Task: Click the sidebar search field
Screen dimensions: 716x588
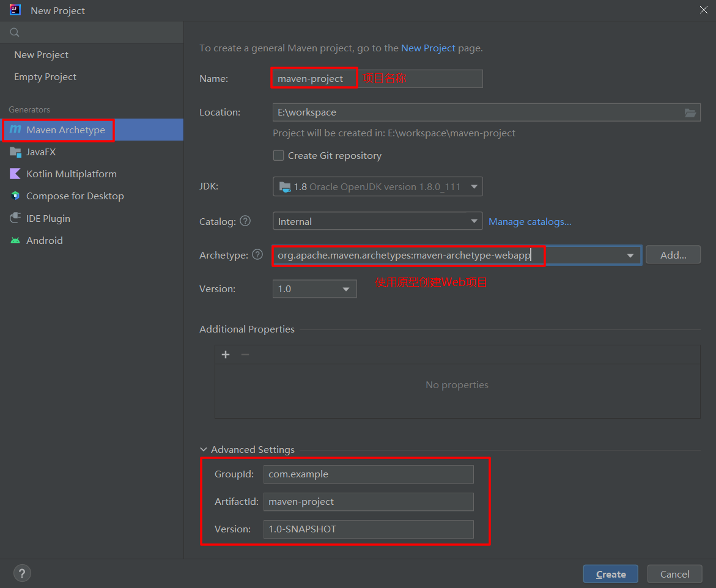Action: [92, 32]
